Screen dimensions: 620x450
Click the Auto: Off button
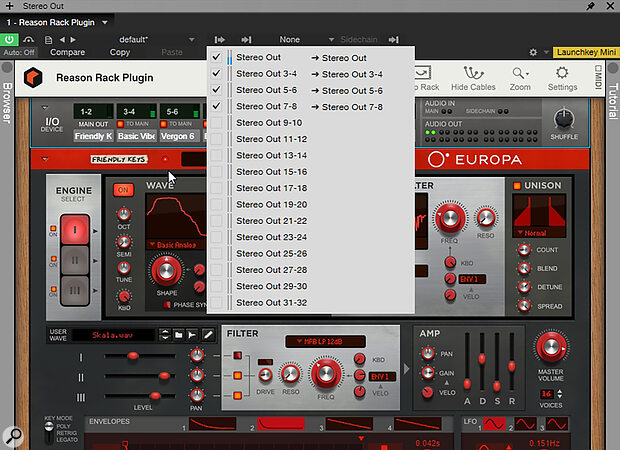(19, 52)
